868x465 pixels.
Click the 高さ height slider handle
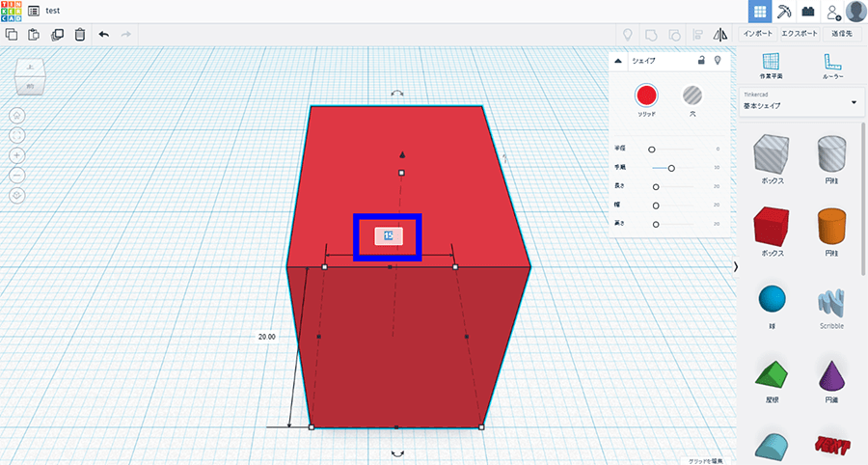656,225
